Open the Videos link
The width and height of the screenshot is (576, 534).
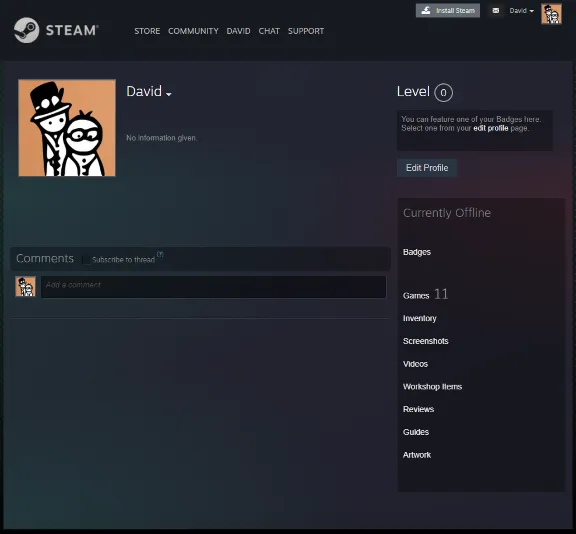(415, 364)
